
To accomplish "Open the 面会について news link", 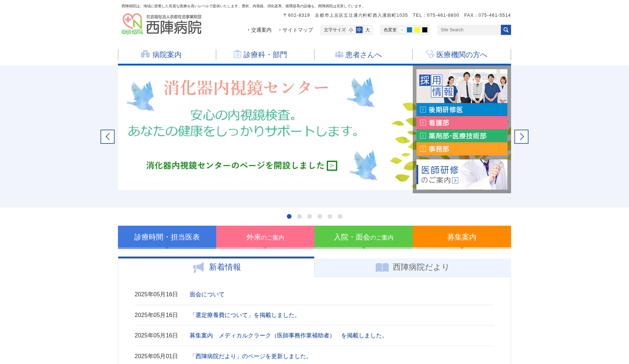I will click(x=207, y=294).
